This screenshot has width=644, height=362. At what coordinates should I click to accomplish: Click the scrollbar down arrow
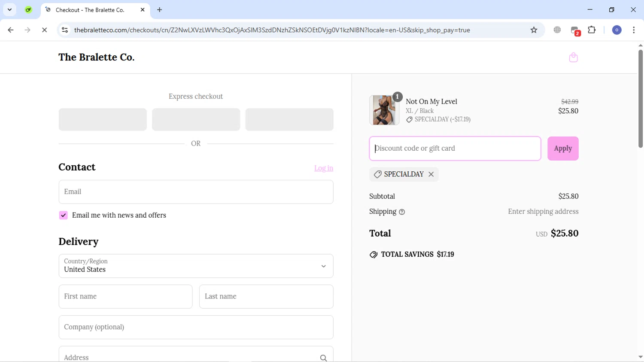click(x=640, y=357)
